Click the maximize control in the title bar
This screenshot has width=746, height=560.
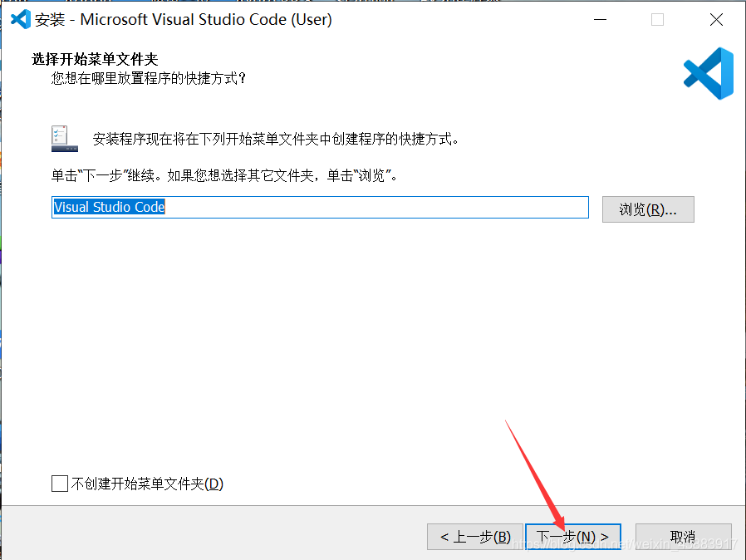[658, 19]
